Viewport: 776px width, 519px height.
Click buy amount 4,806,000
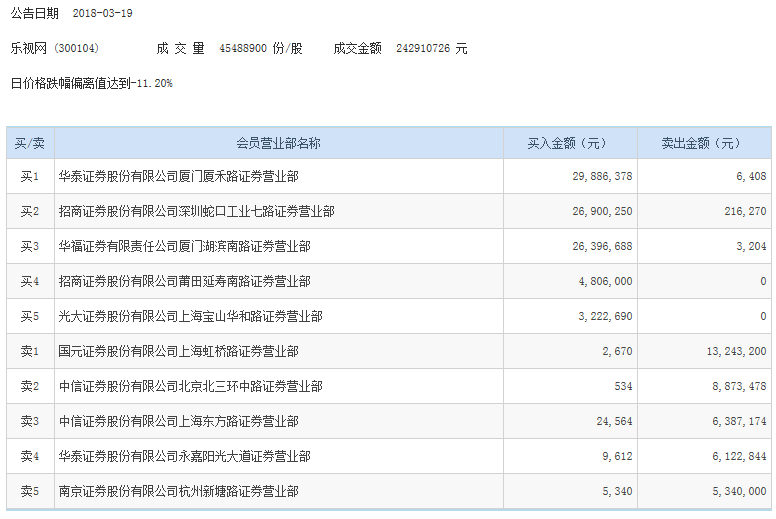coord(605,282)
